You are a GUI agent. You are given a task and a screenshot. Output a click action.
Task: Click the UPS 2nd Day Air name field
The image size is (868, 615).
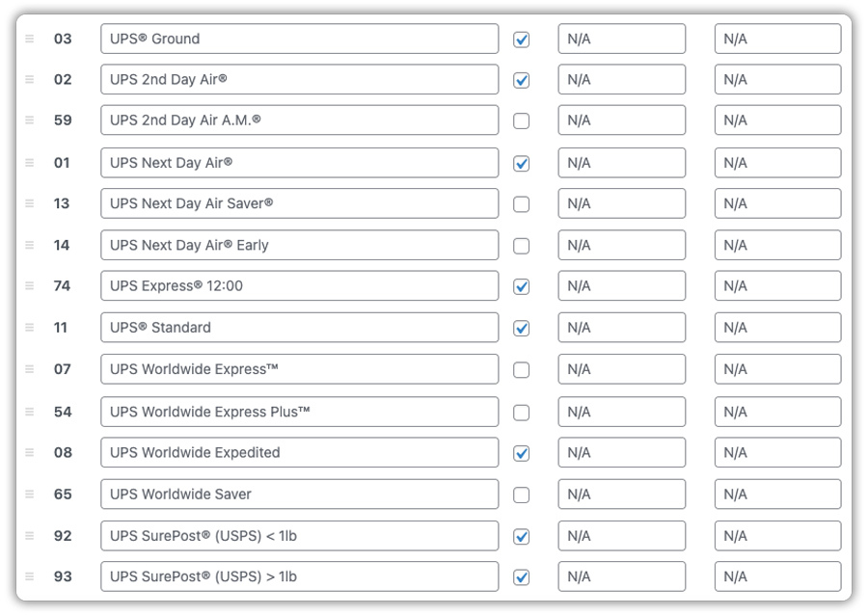point(300,80)
